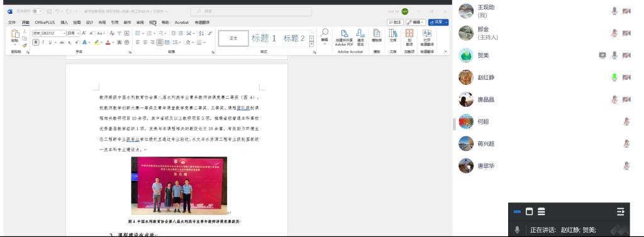Toggle bold formatting button
Image resolution: width=644 pixels, height=237 pixels.
36,42
